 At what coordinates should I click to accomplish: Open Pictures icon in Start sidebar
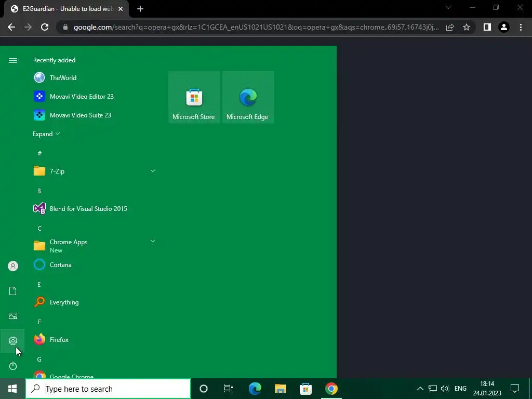(x=12, y=316)
